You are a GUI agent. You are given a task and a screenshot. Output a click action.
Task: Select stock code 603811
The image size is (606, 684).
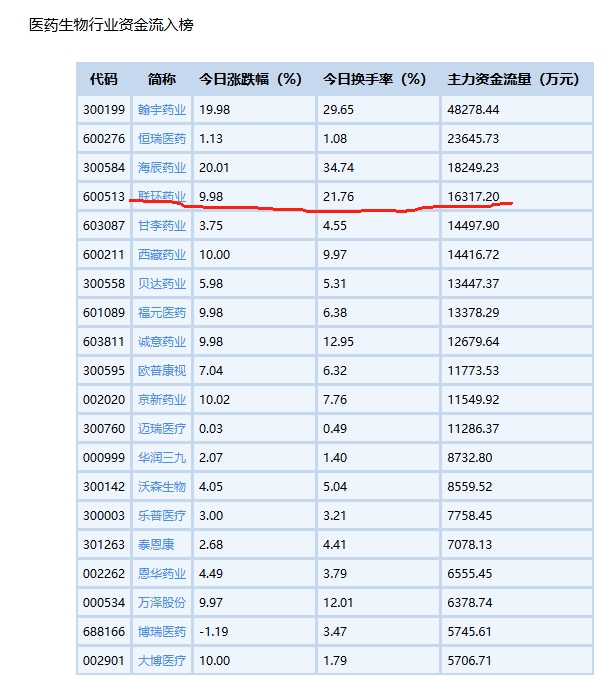tap(104, 342)
